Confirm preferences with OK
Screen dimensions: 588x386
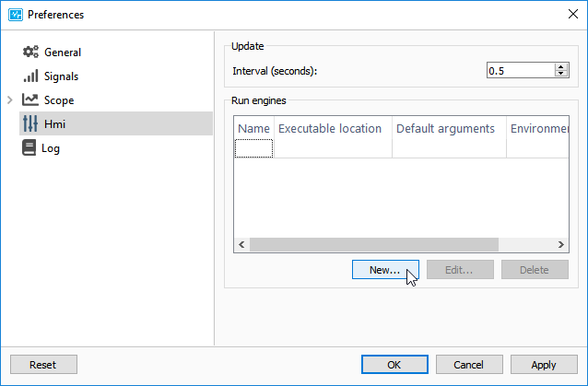point(394,364)
